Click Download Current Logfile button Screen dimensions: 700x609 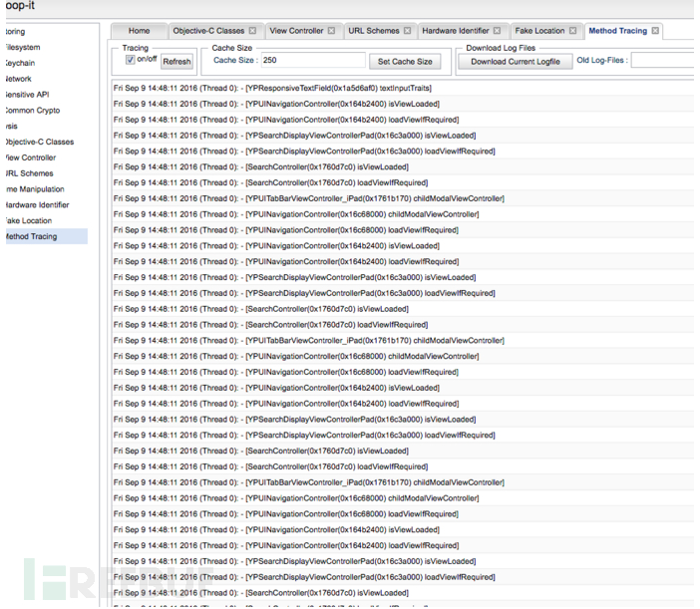515,62
